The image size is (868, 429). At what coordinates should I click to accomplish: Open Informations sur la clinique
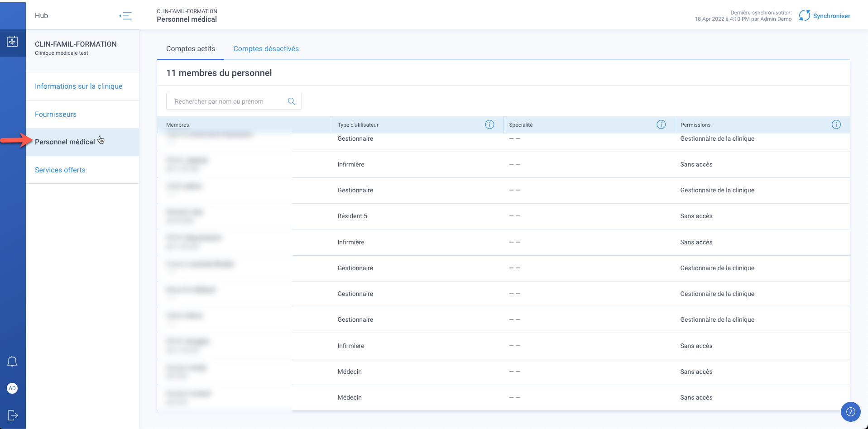79,86
